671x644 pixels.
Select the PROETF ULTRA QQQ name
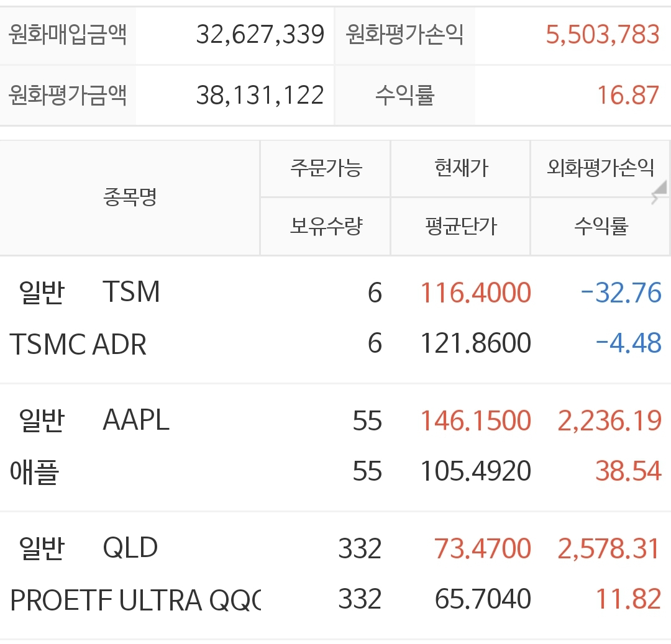(135, 600)
